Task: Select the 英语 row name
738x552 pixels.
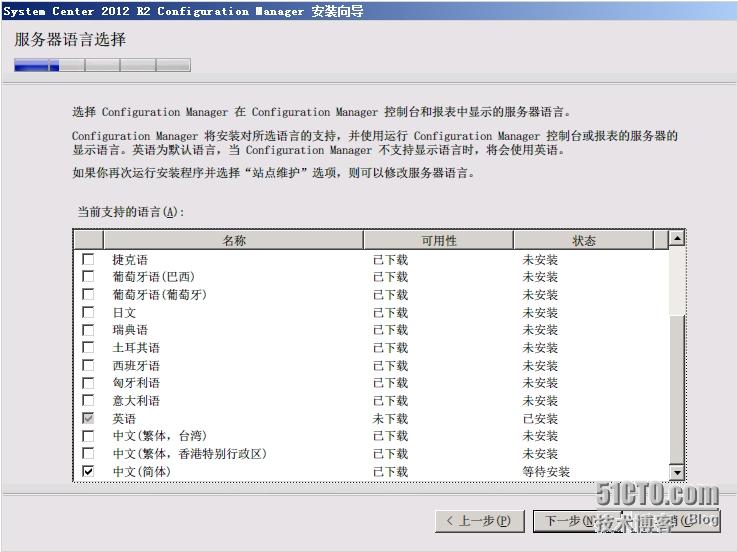Action: 124,419
